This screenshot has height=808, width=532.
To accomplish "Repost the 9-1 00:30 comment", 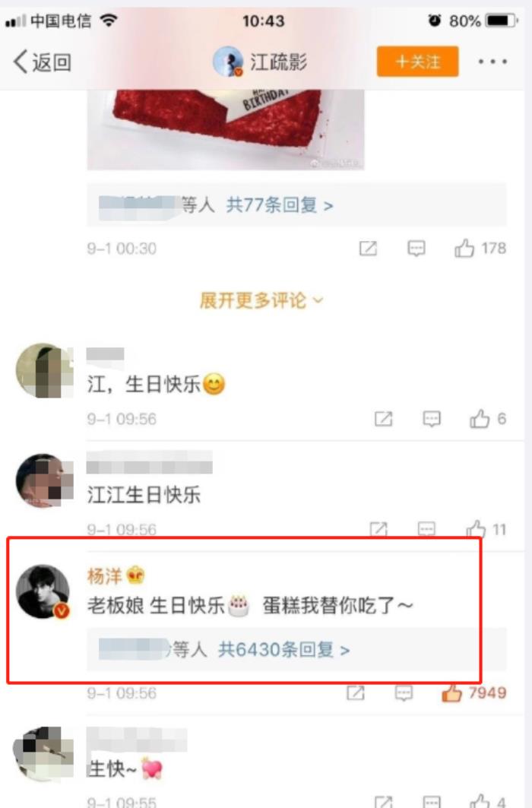I will (x=368, y=249).
